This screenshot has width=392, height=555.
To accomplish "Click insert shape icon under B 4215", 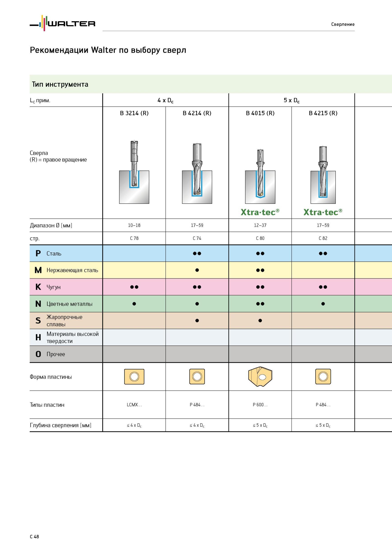I will [323, 376].
